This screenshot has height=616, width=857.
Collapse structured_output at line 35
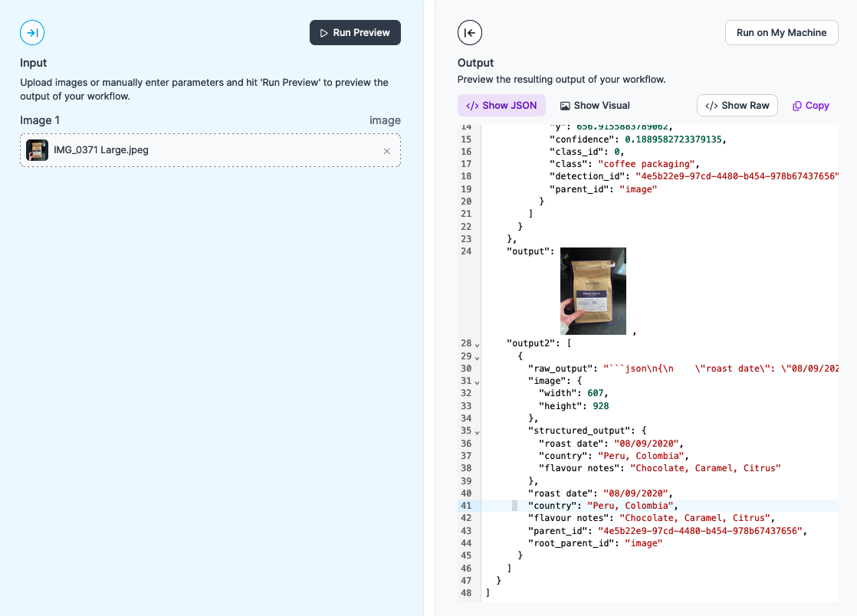coord(477,432)
